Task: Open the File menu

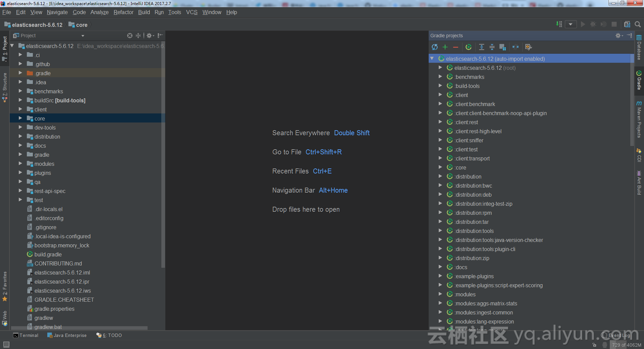Action: [7, 12]
